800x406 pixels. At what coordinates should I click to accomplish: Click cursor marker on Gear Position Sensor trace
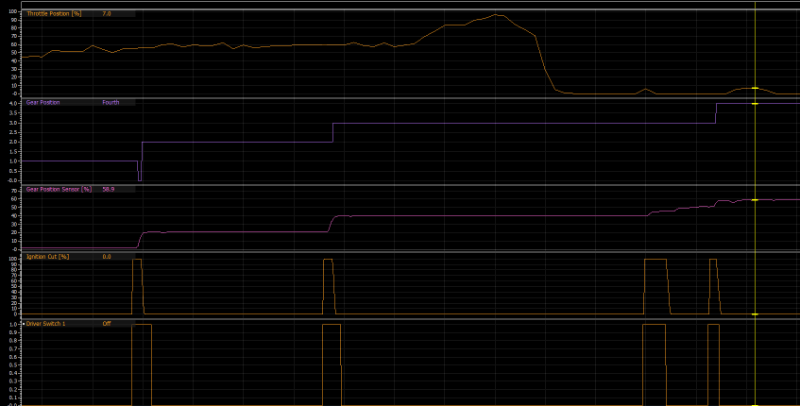(x=755, y=200)
